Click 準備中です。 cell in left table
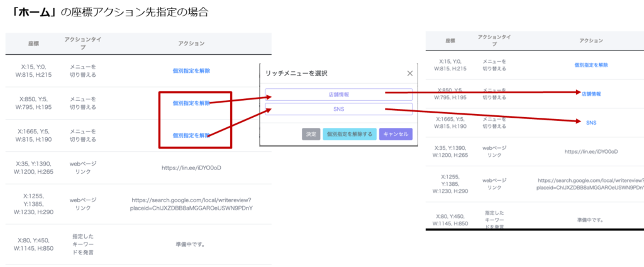The width and height of the screenshot is (644, 267). tap(192, 243)
